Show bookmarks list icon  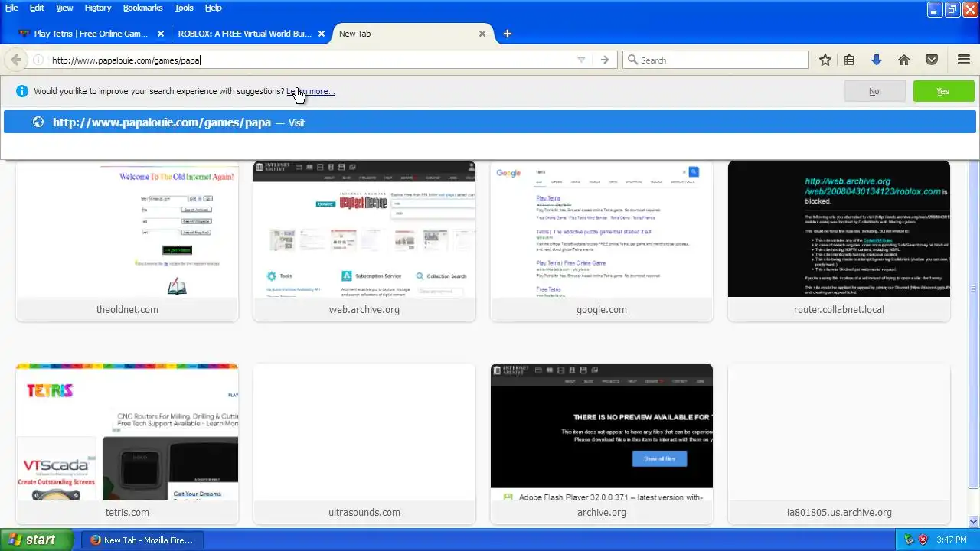pyautogui.click(x=849, y=60)
